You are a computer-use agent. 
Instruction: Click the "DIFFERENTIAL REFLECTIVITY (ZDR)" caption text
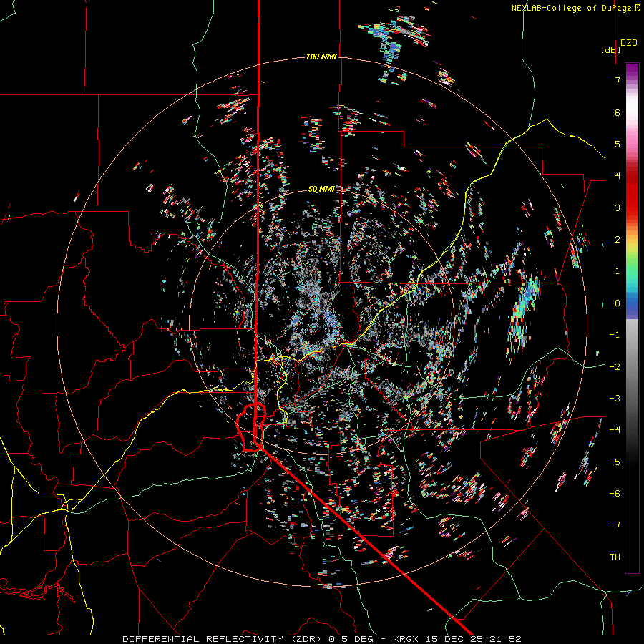pos(223,639)
